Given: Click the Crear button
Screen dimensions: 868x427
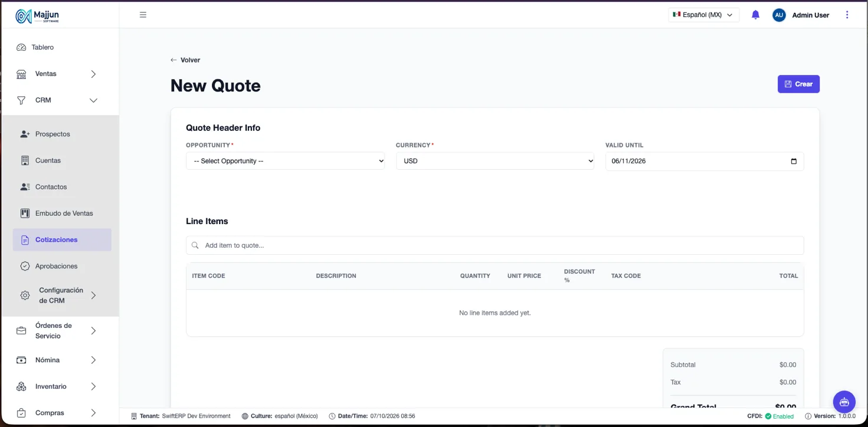Looking at the screenshot, I should click(798, 84).
